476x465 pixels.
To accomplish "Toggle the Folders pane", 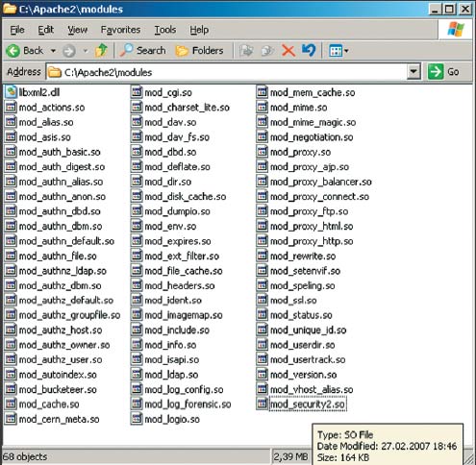I will pyautogui.click(x=199, y=50).
